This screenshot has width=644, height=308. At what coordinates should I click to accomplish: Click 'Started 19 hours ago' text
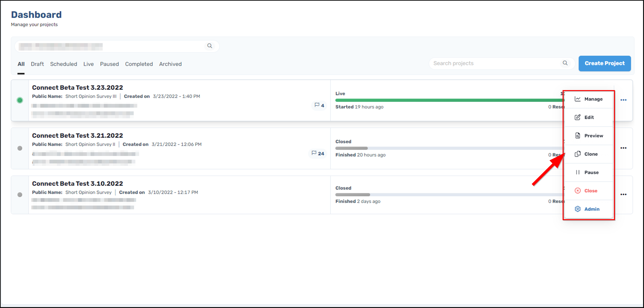pyautogui.click(x=359, y=107)
